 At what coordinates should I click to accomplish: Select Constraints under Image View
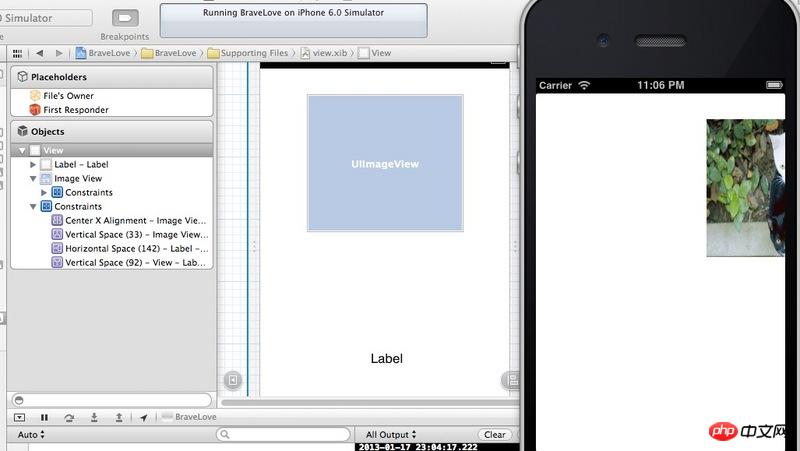(x=89, y=192)
